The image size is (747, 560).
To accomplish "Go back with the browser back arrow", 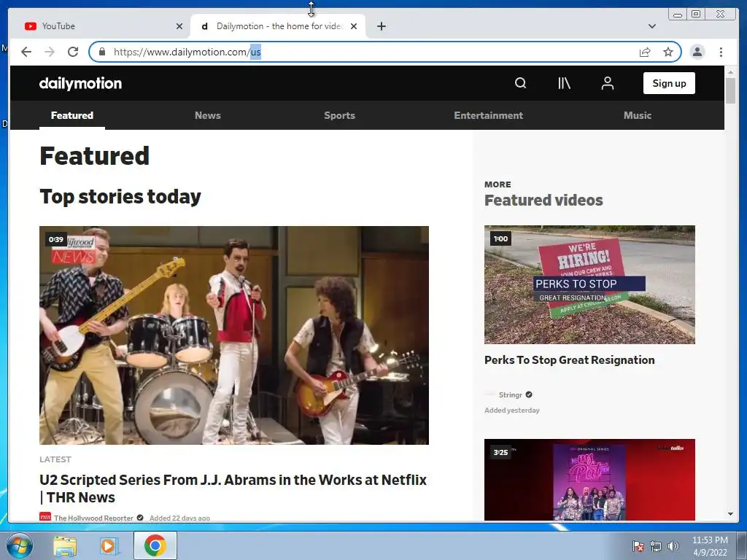I will click(x=26, y=52).
